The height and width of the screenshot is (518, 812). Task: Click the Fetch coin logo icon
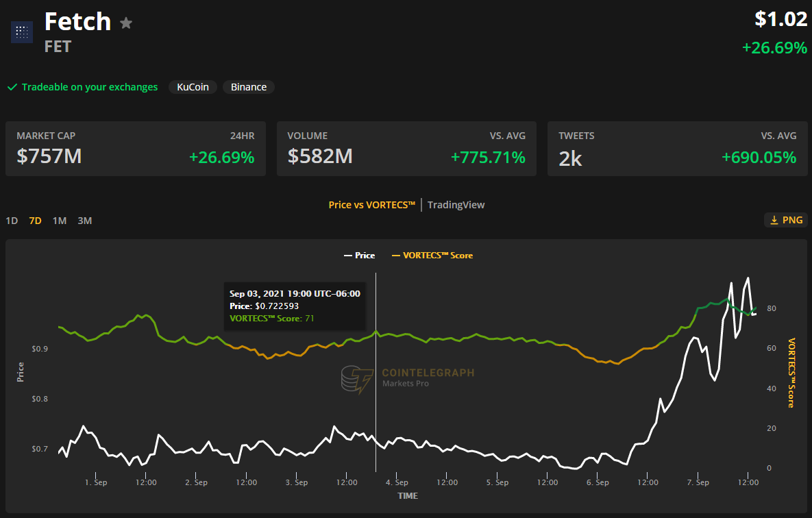[21, 32]
